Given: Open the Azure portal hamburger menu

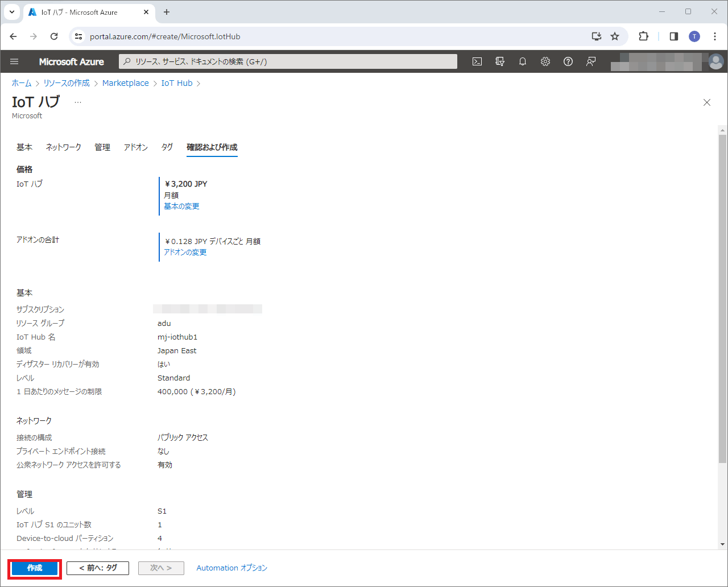Looking at the screenshot, I should click(x=15, y=61).
